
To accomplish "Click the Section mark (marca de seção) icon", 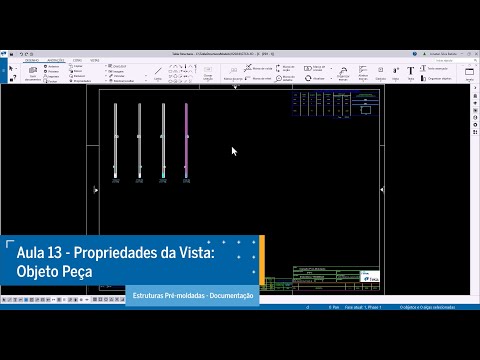I will 278,68.
